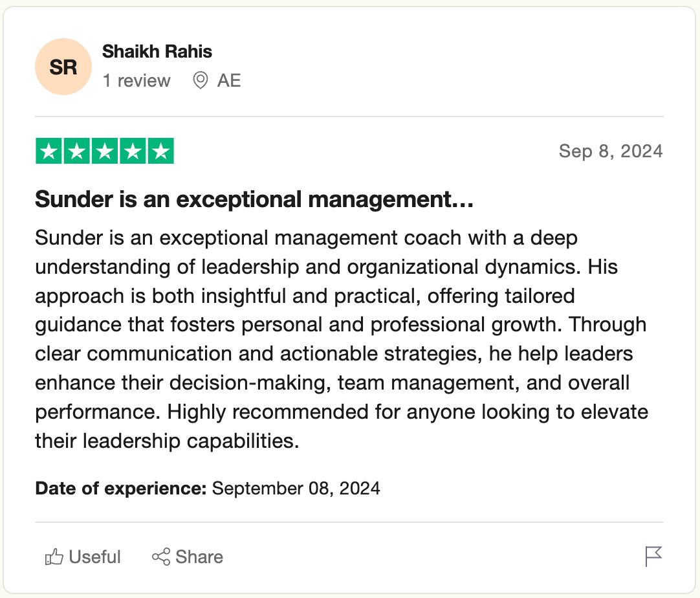Click the "Date of experience:" label

121,488
